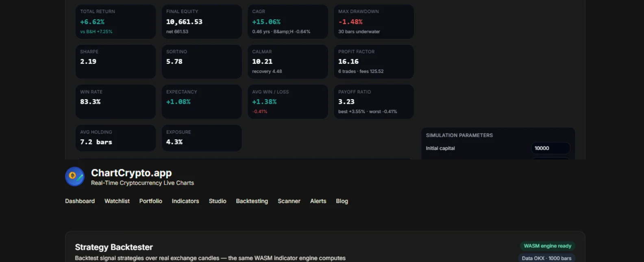Navigate to Studio
The image size is (644, 262).
218,201
